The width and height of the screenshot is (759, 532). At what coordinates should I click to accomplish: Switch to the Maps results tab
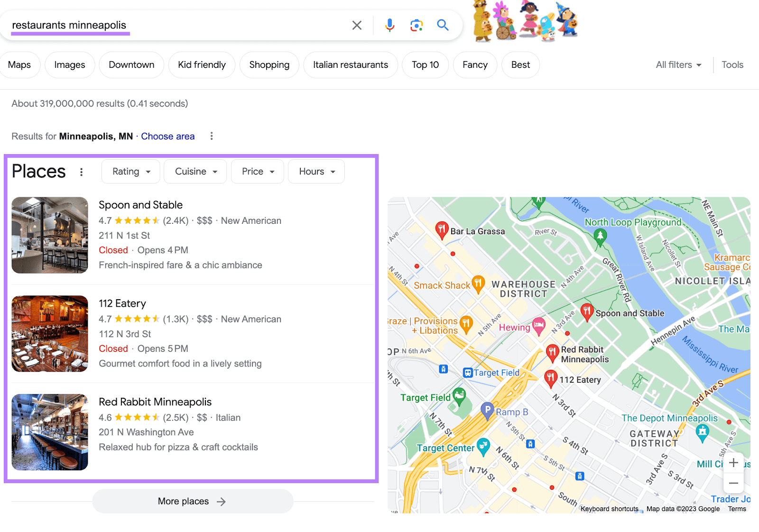(x=20, y=65)
